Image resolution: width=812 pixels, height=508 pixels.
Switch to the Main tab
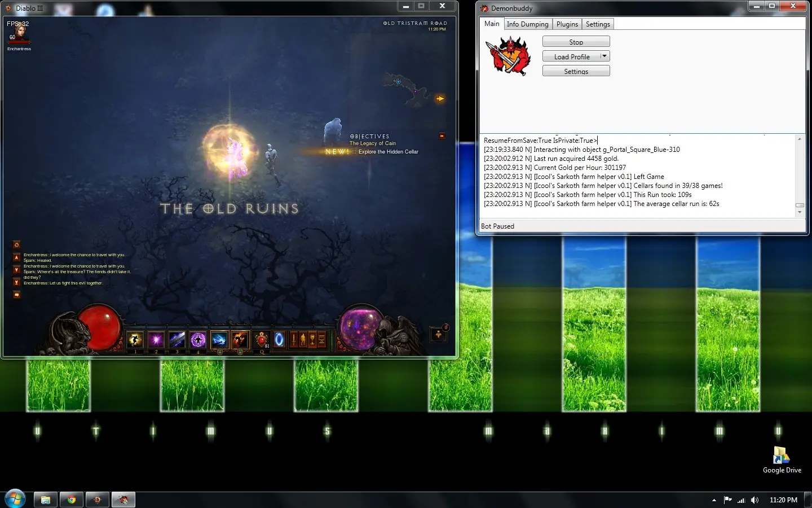[x=492, y=24]
